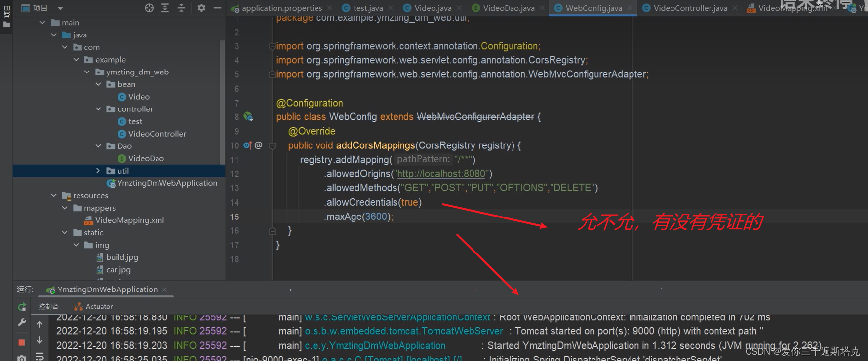Click on line number 15 in gutter
868x361 pixels.
pos(234,217)
